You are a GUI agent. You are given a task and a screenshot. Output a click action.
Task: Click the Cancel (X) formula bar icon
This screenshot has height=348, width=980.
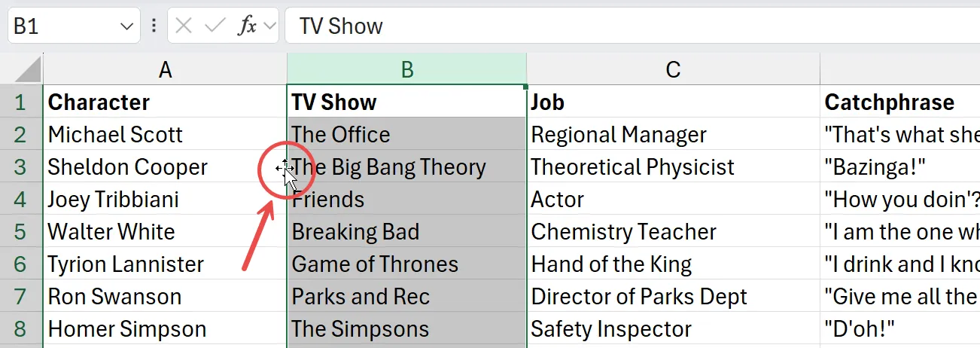click(x=183, y=26)
